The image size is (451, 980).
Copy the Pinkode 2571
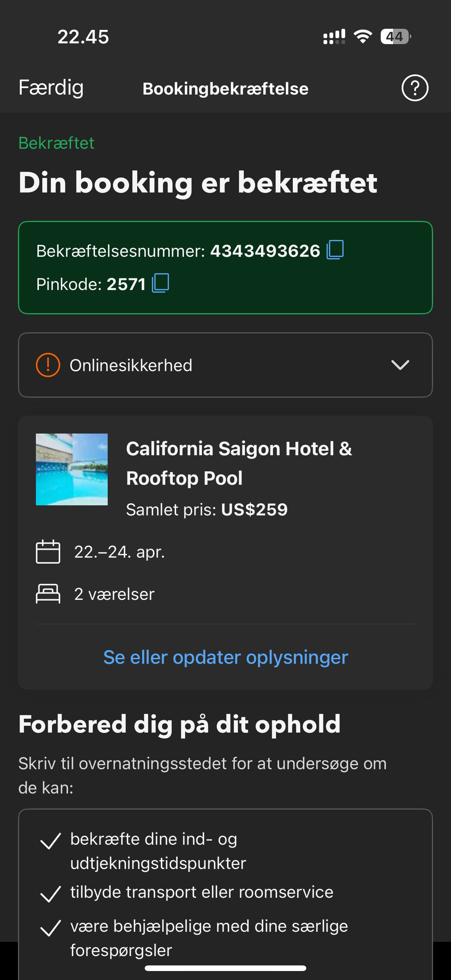(x=160, y=283)
